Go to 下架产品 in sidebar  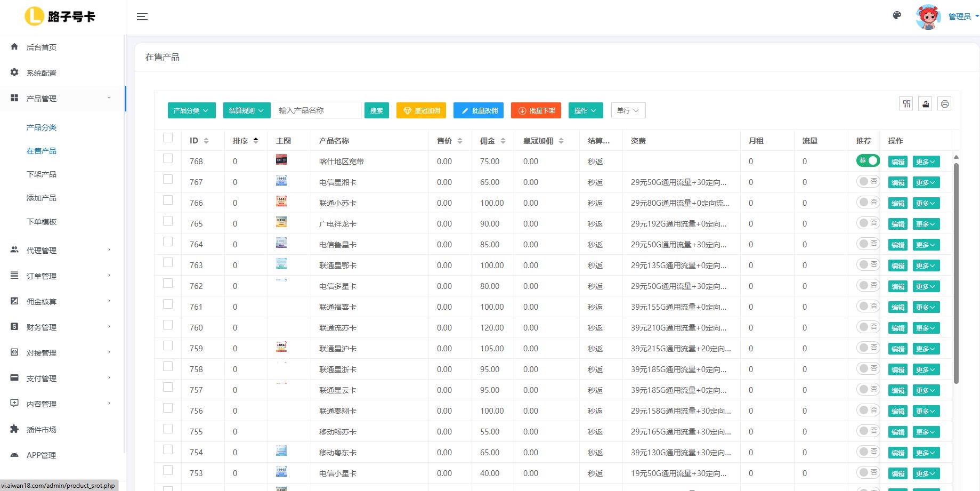coord(42,174)
